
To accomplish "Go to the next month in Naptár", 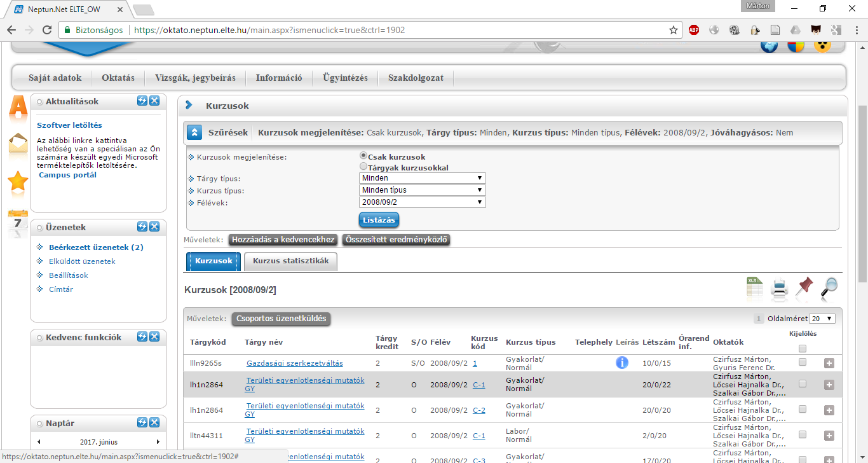I will click(158, 442).
